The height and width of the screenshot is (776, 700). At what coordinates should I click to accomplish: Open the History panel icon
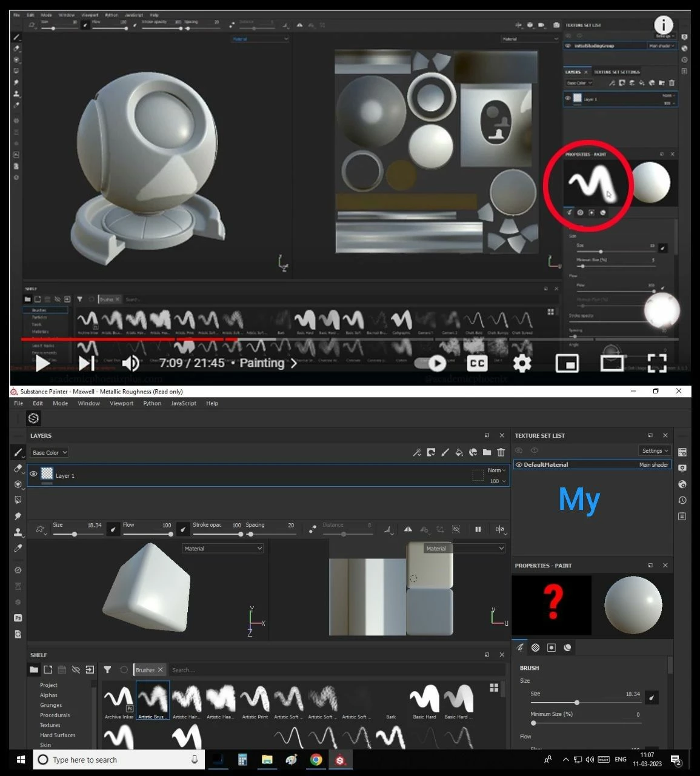pyautogui.click(x=682, y=500)
